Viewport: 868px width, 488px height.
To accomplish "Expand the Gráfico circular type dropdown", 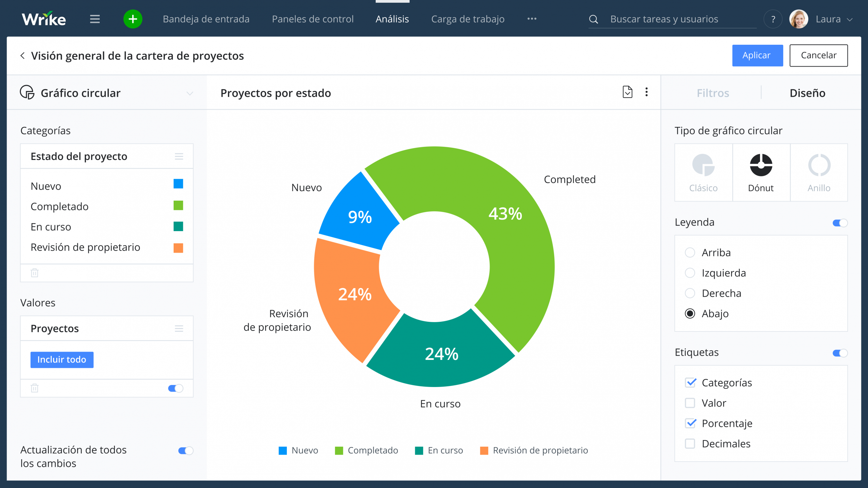I will point(189,93).
